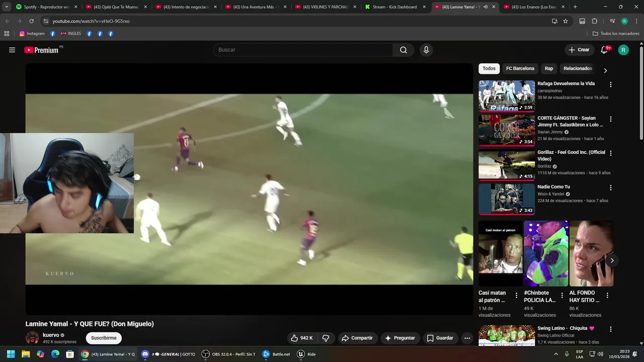The image size is (644, 362).
Task: Click the address bar URL
Action: click(91, 21)
